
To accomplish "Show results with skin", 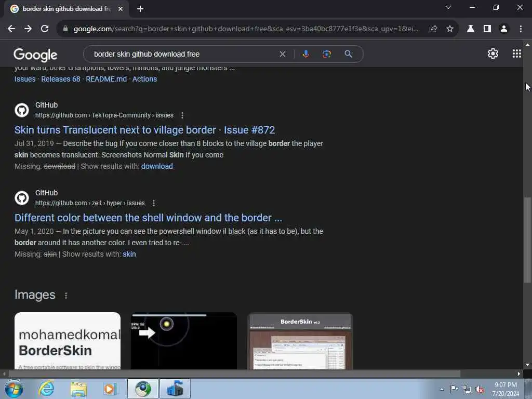I will (129, 254).
